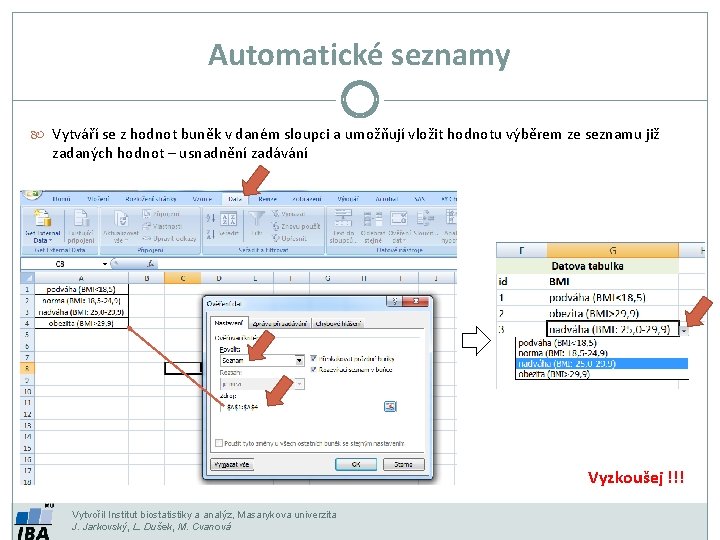Click column C header
The height and width of the screenshot is (540, 720).
pos(183,278)
